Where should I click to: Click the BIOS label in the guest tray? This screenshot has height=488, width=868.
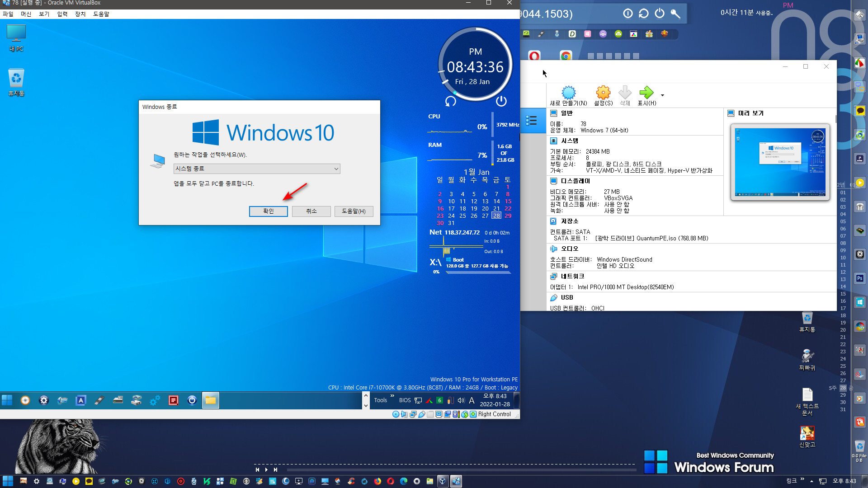(405, 400)
